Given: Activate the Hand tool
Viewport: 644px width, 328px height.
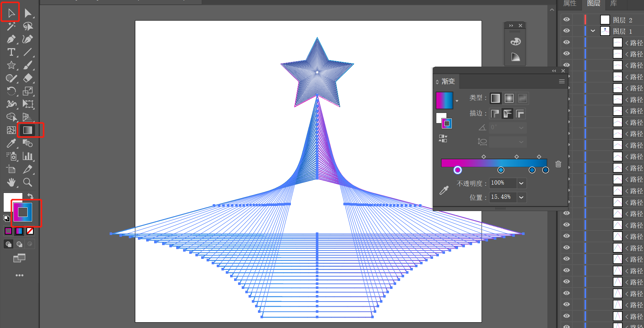Looking at the screenshot, I should (x=11, y=182).
